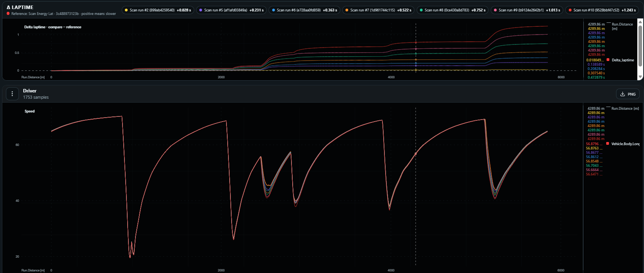Screen dimensions: 644x273
Task: Click the down arrow of the laptime legend scrollbar
Action: click(x=640, y=77)
